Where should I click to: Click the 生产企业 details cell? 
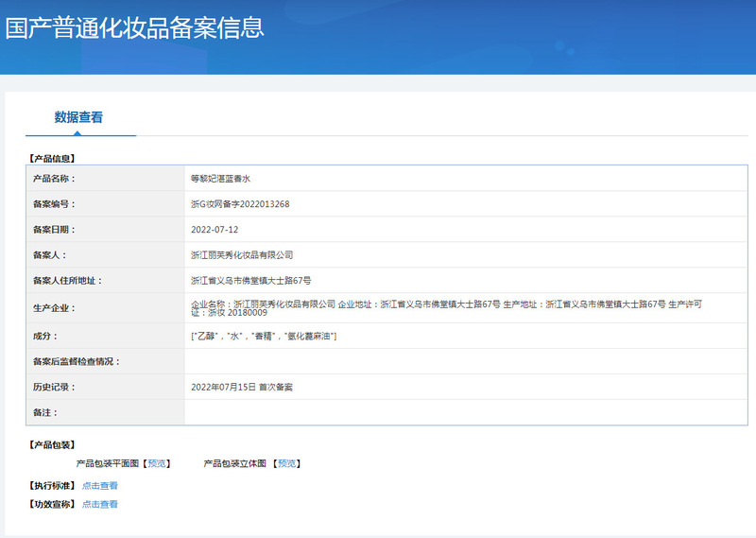point(446,307)
